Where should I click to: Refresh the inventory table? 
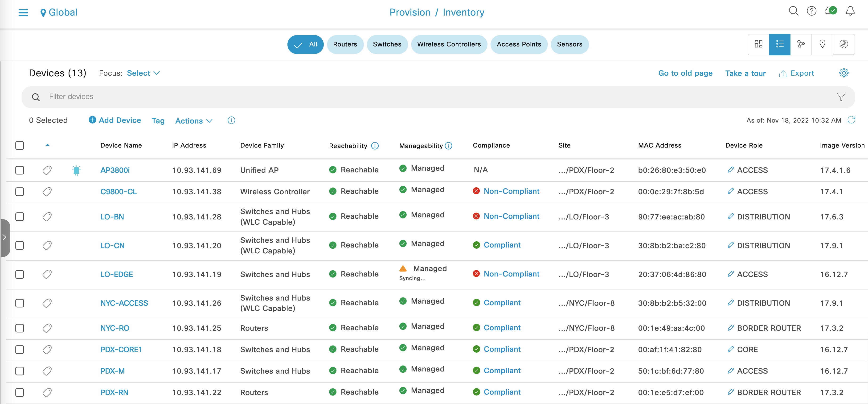pyautogui.click(x=851, y=120)
